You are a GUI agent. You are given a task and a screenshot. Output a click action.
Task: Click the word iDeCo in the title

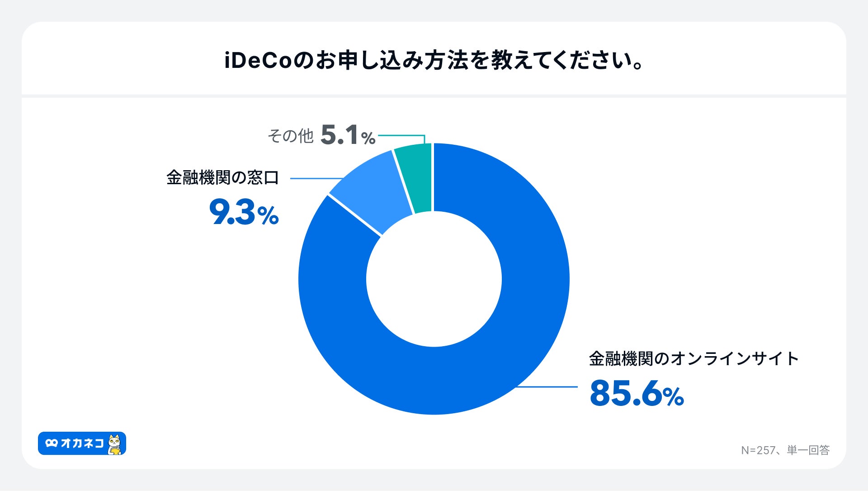pyautogui.click(x=258, y=61)
